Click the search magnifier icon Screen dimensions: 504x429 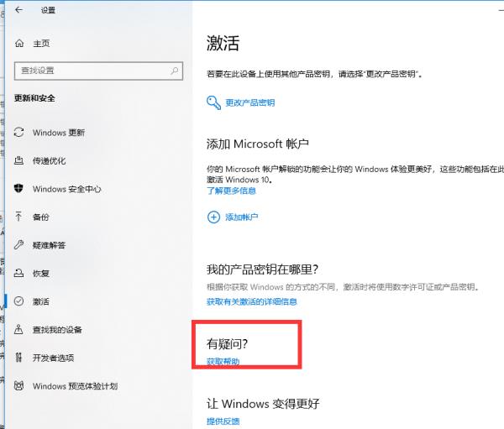pyautogui.click(x=175, y=71)
